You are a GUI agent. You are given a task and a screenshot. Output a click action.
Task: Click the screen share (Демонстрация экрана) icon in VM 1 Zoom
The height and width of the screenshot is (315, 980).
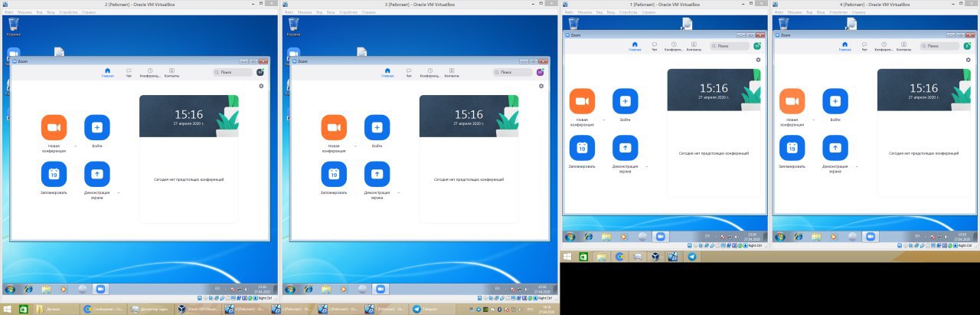pyautogui.click(x=626, y=148)
